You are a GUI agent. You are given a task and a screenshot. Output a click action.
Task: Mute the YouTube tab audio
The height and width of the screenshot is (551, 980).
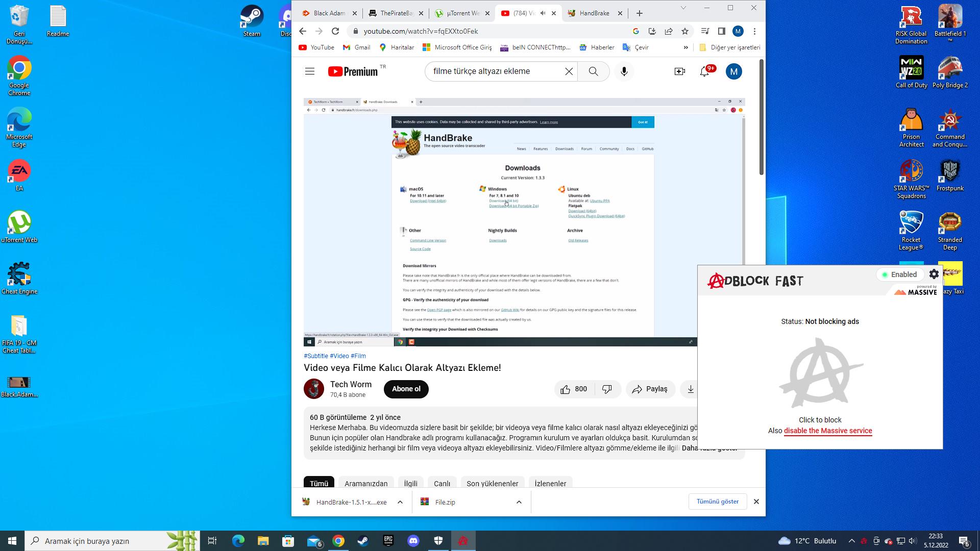click(x=543, y=13)
